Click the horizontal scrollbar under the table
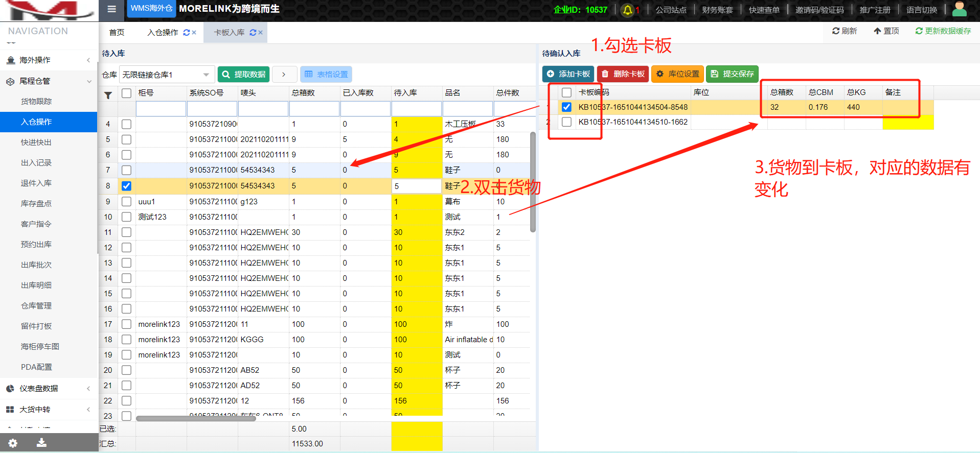This screenshot has height=453, width=980. (x=196, y=418)
